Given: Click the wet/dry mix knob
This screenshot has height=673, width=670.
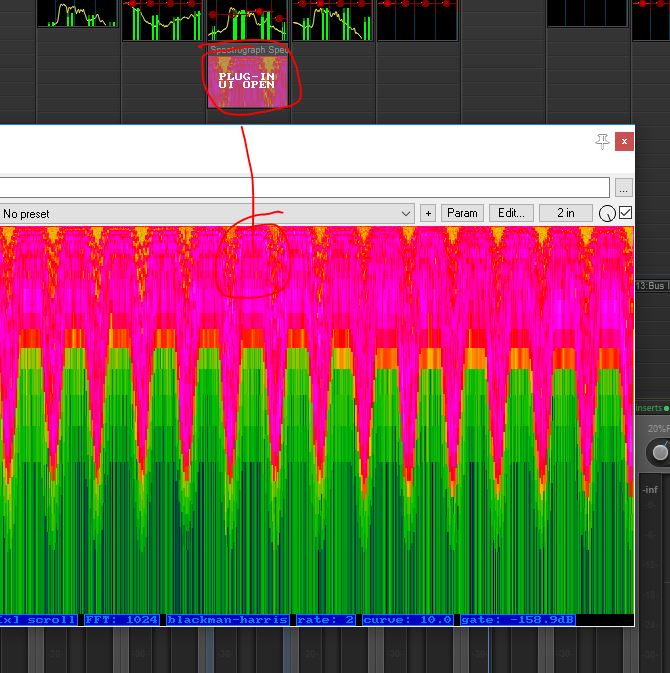Looking at the screenshot, I should pyautogui.click(x=607, y=213).
